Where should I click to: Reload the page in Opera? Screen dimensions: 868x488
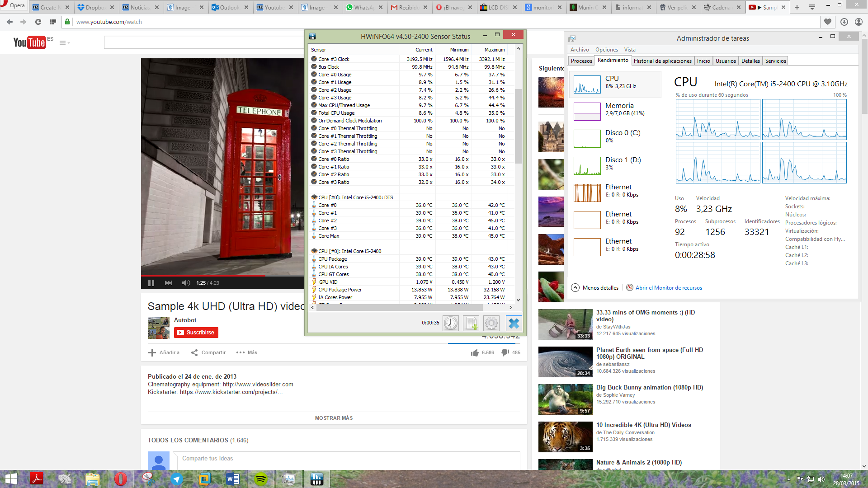point(38,22)
